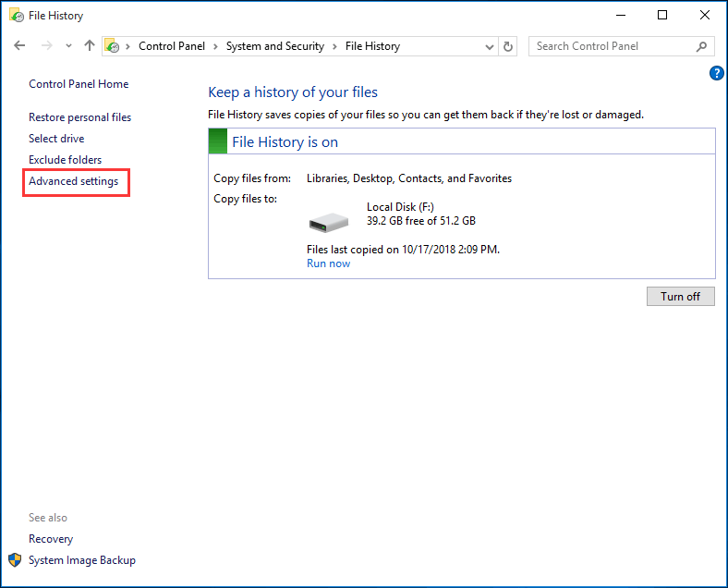Click the Run now link

[x=328, y=263]
